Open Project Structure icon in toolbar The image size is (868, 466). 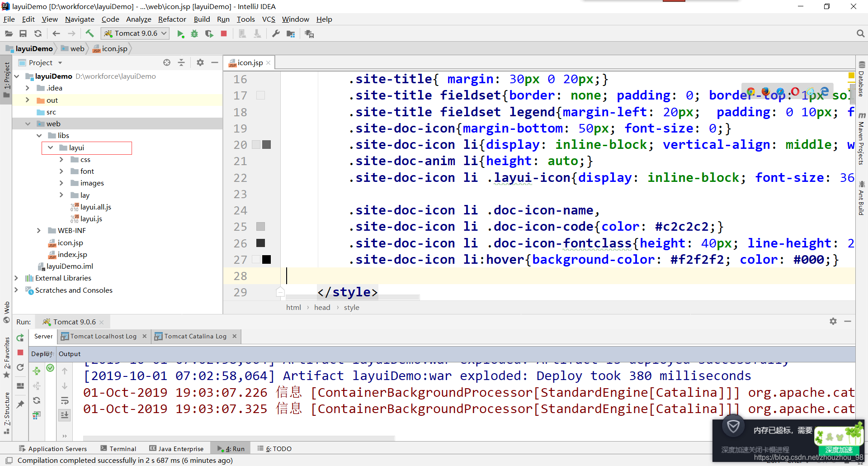[291, 34]
